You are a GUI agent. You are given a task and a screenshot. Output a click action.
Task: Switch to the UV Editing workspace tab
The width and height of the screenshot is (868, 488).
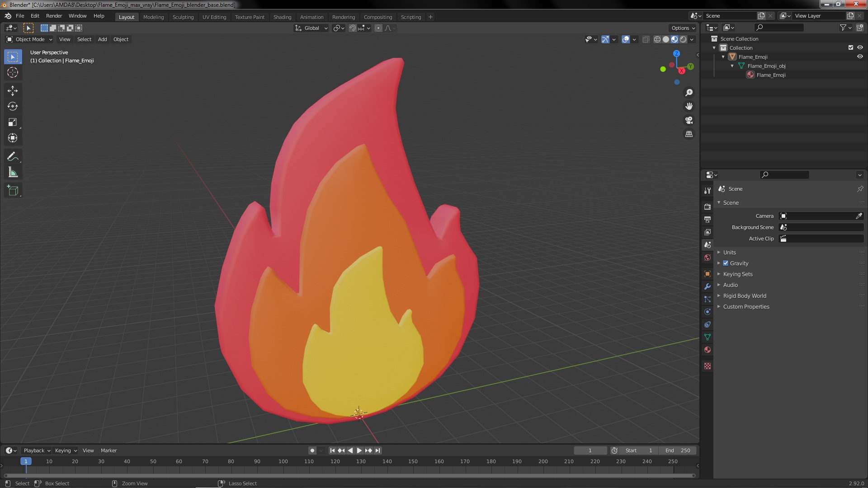click(x=214, y=17)
